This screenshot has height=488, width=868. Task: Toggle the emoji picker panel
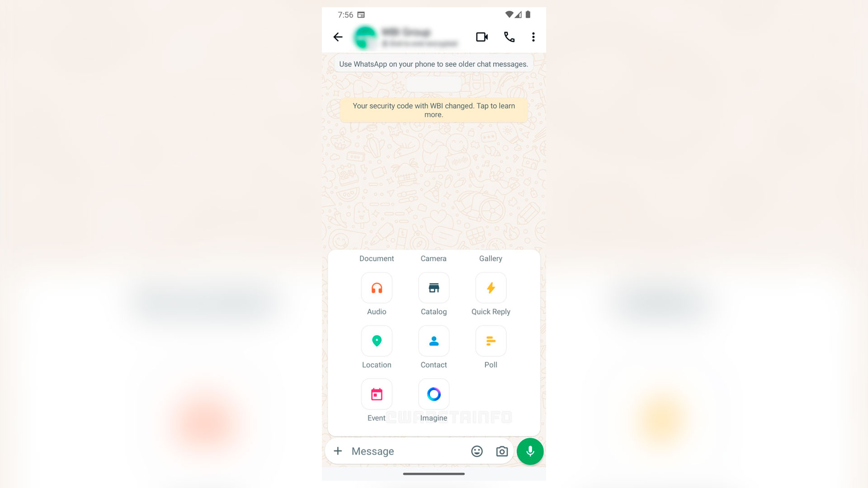477,450
